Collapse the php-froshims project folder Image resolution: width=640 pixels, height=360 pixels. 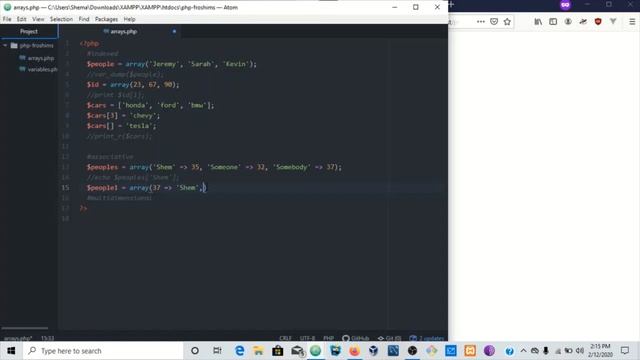click(x=5, y=45)
